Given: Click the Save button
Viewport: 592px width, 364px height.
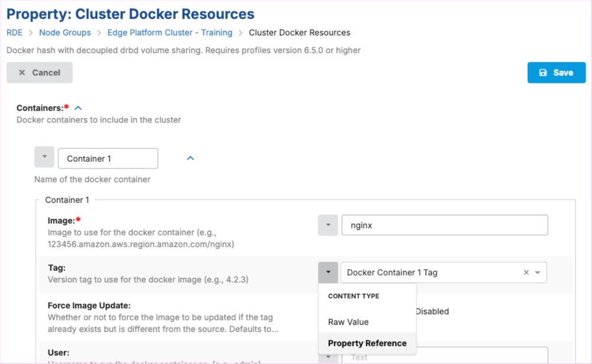Looking at the screenshot, I should coord(556,73).
